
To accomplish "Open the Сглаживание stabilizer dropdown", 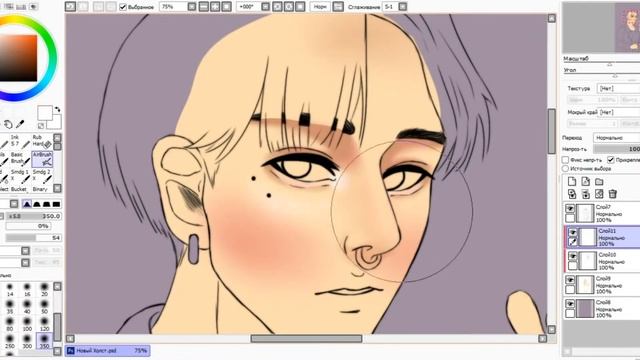I will [402, 7].
